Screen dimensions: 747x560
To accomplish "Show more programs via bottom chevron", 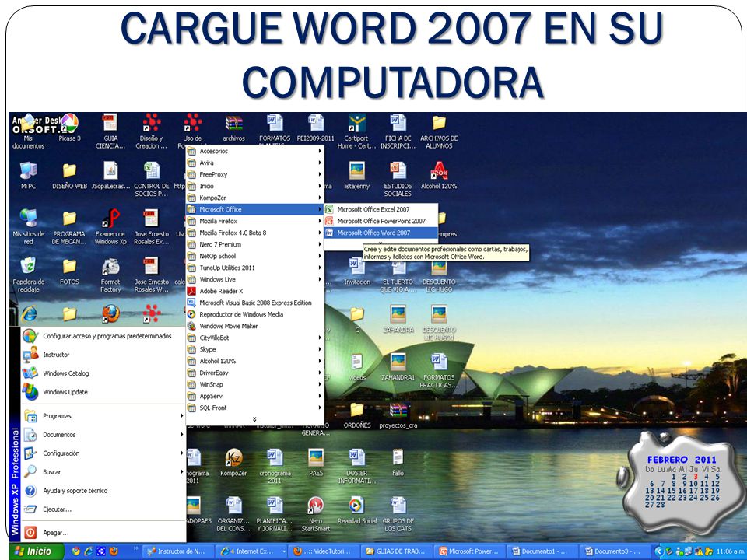I will pyautogui.click(x=254, y=419).
